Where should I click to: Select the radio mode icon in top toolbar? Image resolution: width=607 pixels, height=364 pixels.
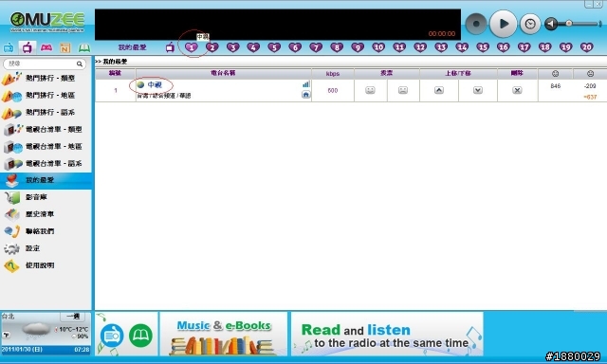[9, 48]
